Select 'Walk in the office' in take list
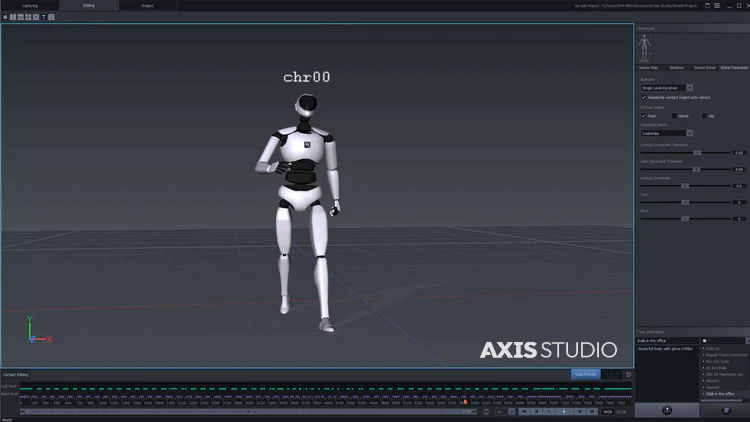Screen dimensions: 750x422 pos(719,394)
